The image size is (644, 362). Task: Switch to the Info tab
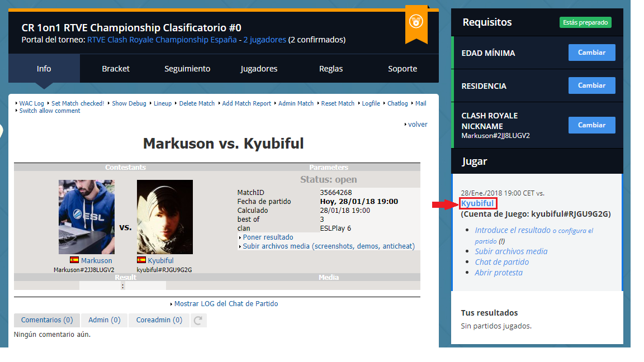pos(44,69)
